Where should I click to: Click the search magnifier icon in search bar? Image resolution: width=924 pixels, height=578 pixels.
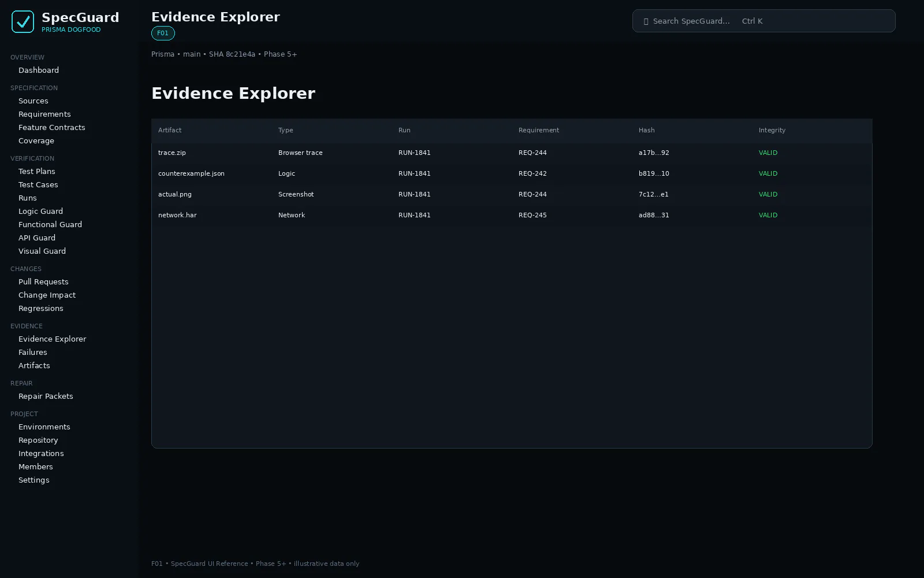[646, 21]
